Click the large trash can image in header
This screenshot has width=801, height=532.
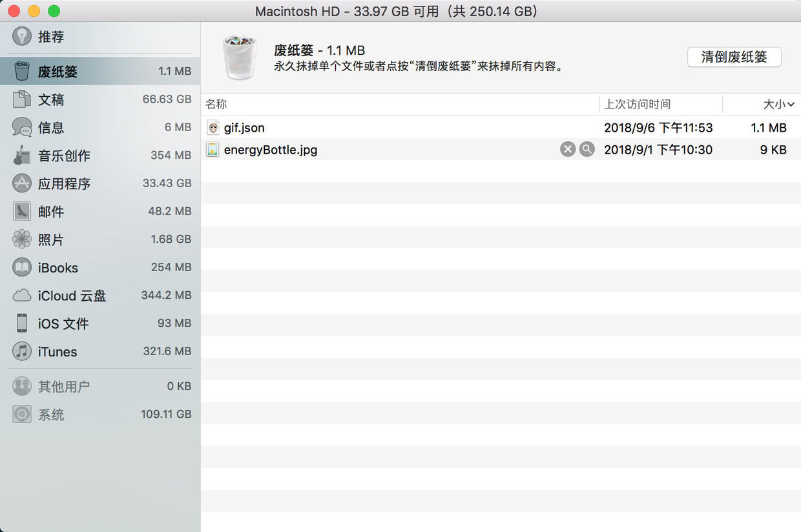240,58
